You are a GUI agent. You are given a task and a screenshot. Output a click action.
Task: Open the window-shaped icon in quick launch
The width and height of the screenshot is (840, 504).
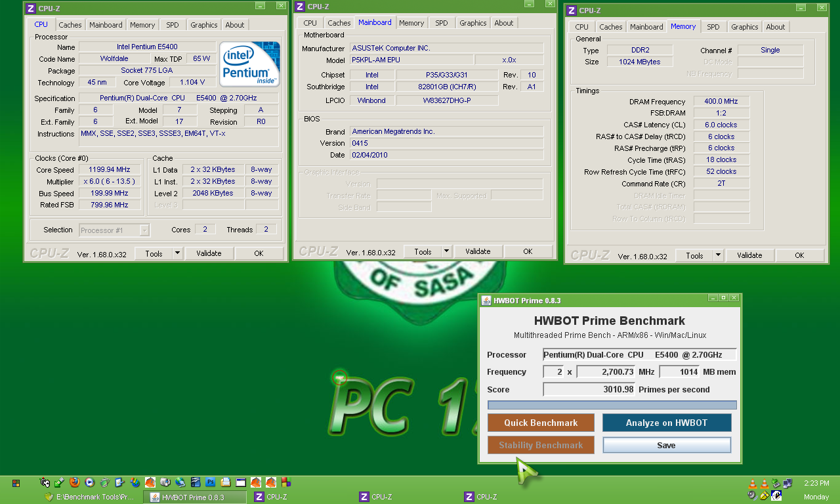(x=240, y=482)
